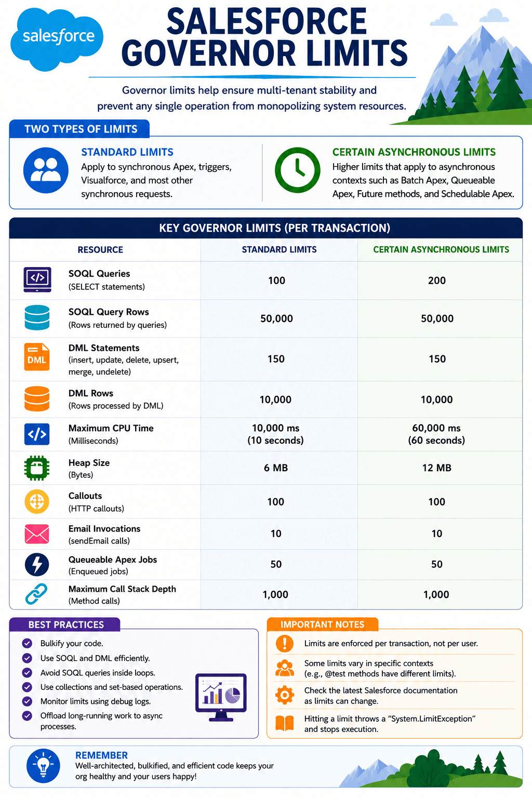The image size is (532, 798).
Task: Click checkmark beside Use SOQL and DML efficiently
Action: [x=27, y=658]
